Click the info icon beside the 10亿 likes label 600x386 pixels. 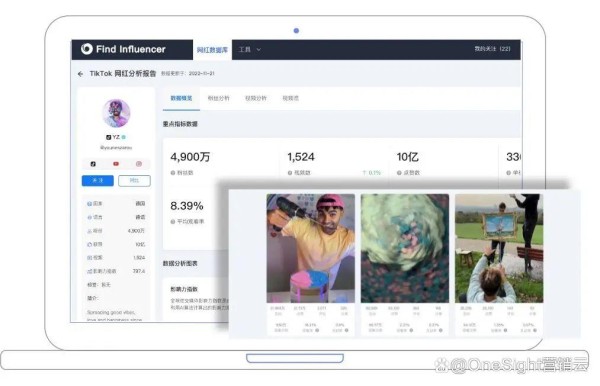(x=399, y=173)
